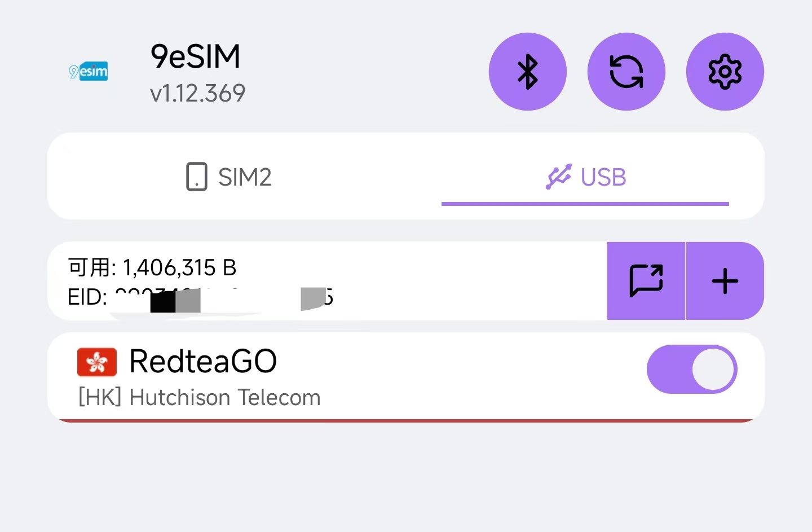Viewport: 812px width, 532px height.
Task: Click the Hong Kong flag icon
Action: (97, 362)
